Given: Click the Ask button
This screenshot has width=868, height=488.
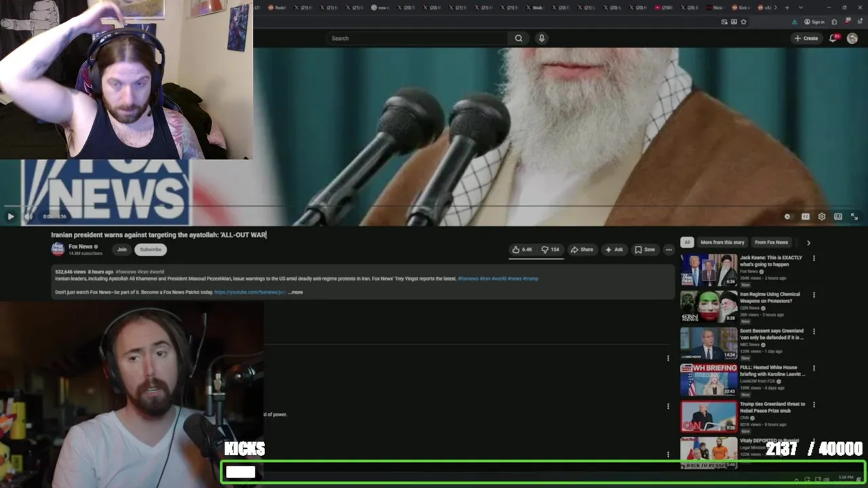Looking at the screenshot, I should point(614,249).
